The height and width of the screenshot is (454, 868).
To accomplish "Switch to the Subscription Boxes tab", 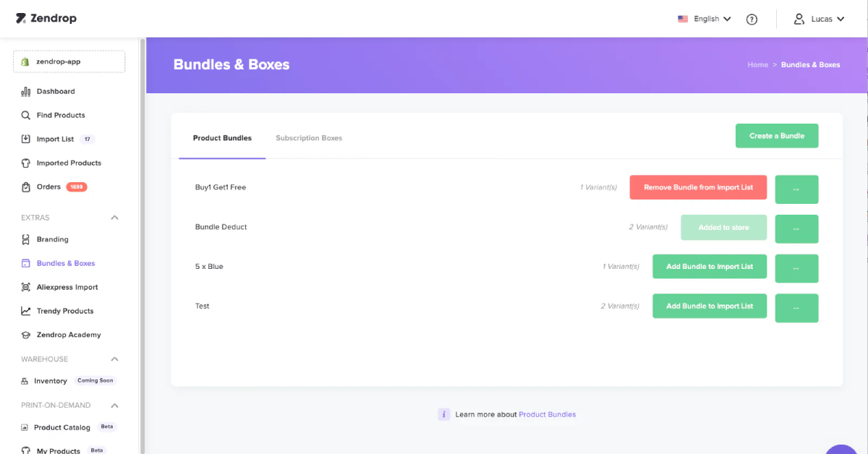I will click(309, 138).
